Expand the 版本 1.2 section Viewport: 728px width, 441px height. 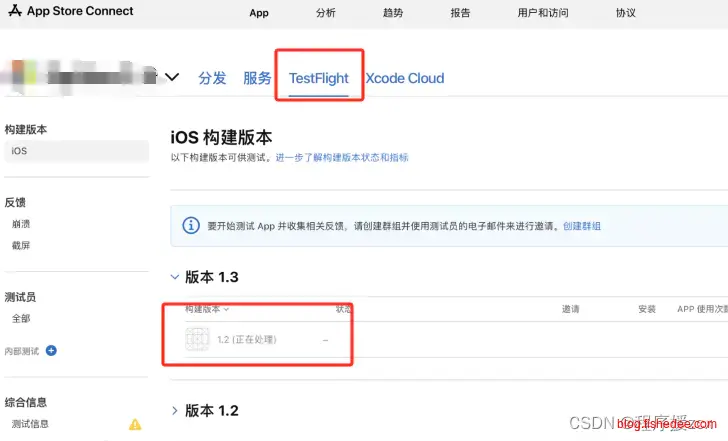175,410
